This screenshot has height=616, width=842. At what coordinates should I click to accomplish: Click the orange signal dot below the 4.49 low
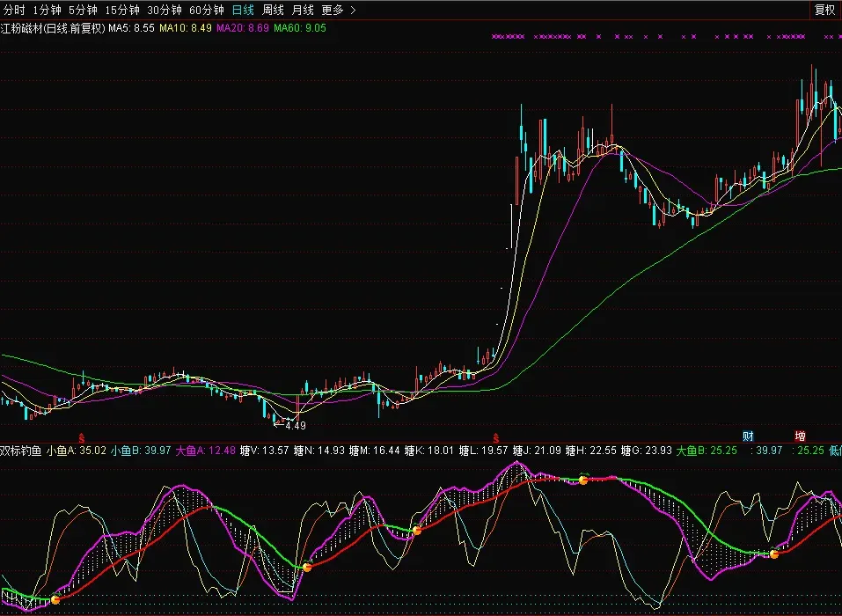pyautogui.click(x=307, y=567)
